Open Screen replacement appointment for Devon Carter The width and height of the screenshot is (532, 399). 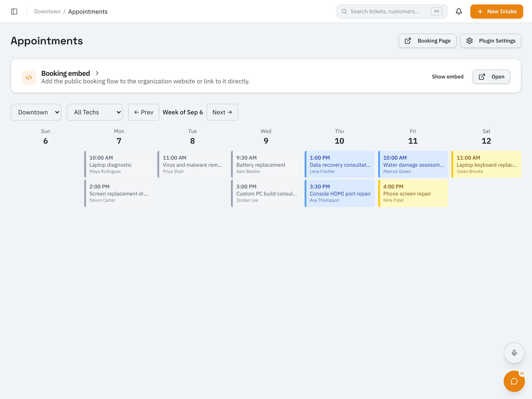(x=119, y=193)
